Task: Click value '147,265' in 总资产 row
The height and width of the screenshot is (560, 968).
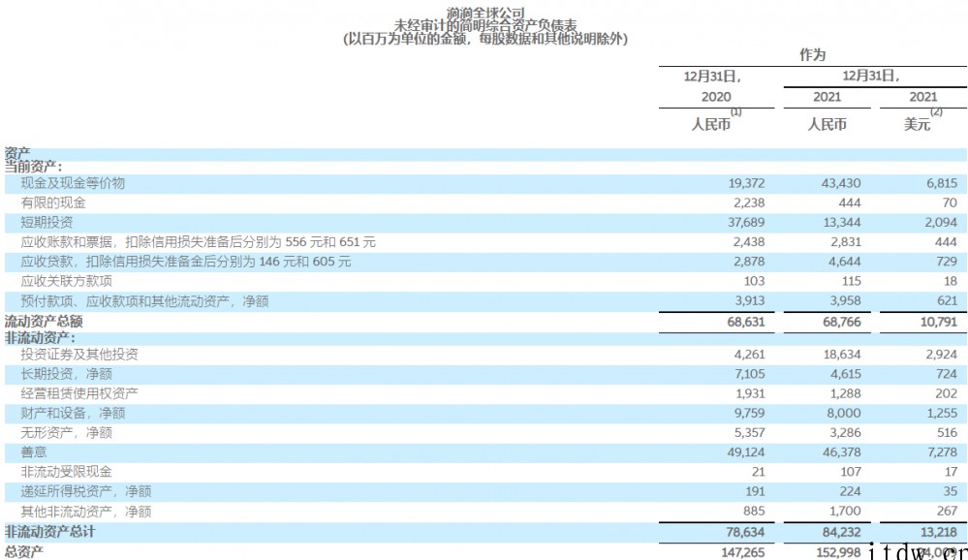Action: pyautogui.click(x=742, y=552)
